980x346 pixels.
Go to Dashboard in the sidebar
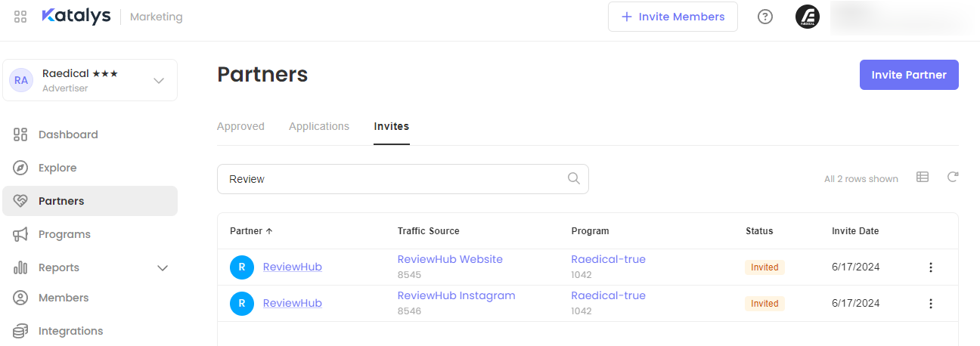pos(68,134)
